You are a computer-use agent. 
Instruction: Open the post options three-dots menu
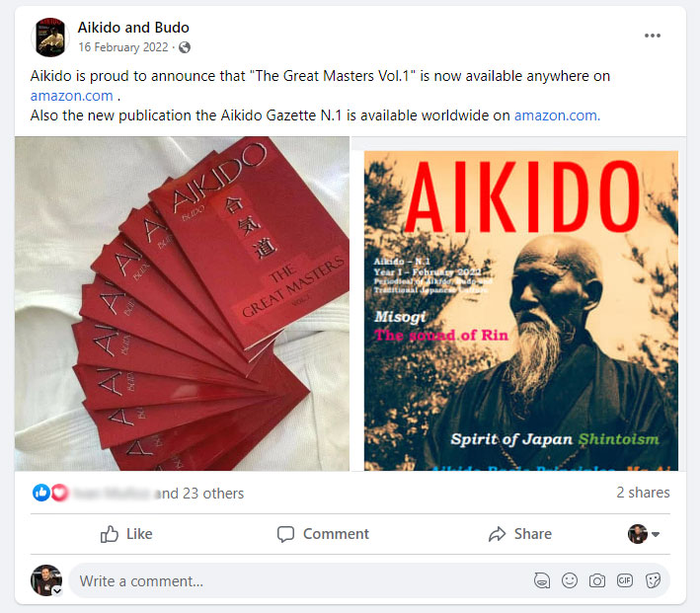pyautogui.click(x=652, y=36)
